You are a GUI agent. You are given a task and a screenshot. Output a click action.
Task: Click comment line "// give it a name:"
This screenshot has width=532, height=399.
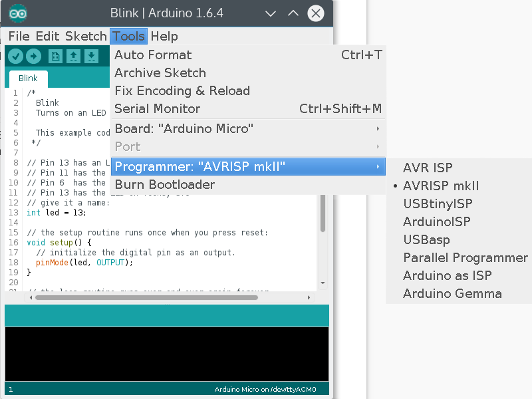68,203
